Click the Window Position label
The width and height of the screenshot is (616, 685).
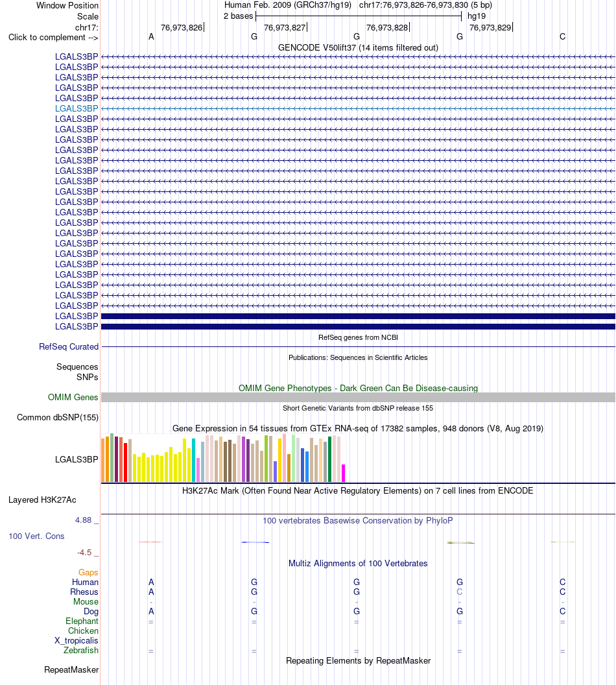pyautogui.click(x=67, y=6)
